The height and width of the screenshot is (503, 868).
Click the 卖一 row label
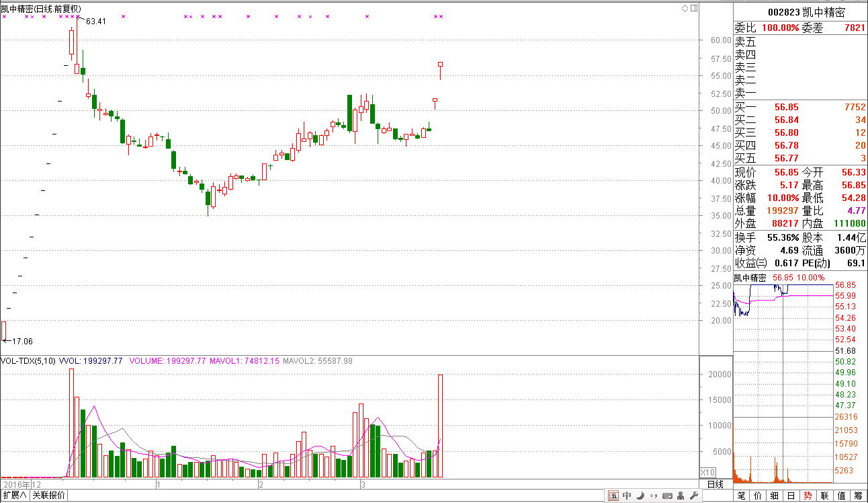click(x=745, y=93)
